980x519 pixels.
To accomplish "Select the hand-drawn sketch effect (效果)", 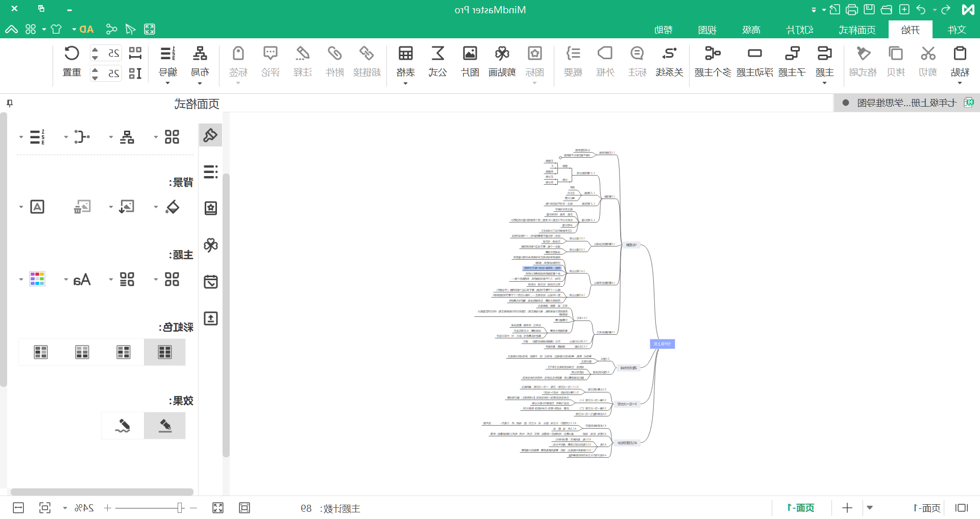I will coord(122,426).
